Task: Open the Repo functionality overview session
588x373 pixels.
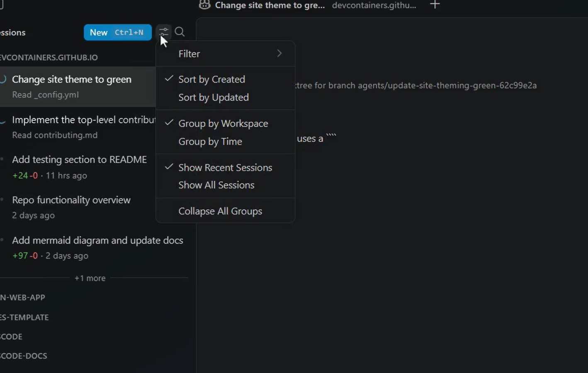Action: [x=78, y=207]
